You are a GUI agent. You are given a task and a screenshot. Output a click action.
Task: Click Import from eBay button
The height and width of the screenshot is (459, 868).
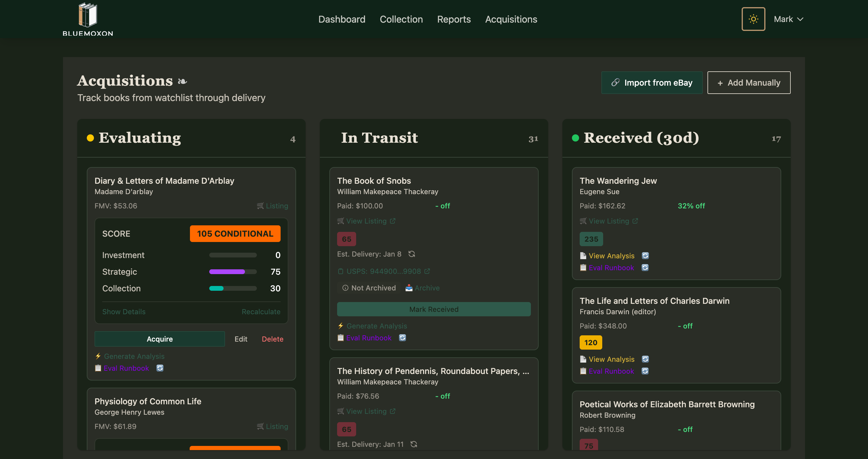pos(651,83)
